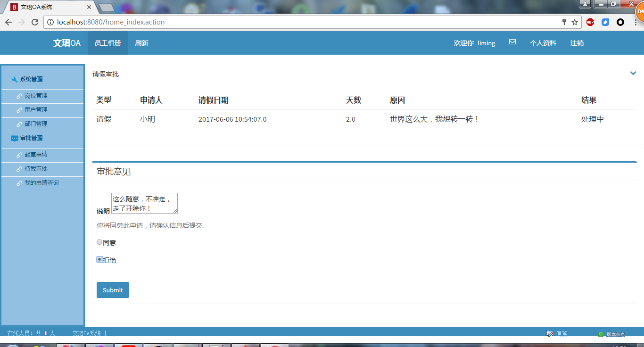This screenshot has width=644, height=347.
Task: Switch to the 文珺OA系统 browser tab
Action: tap(50, 7)
